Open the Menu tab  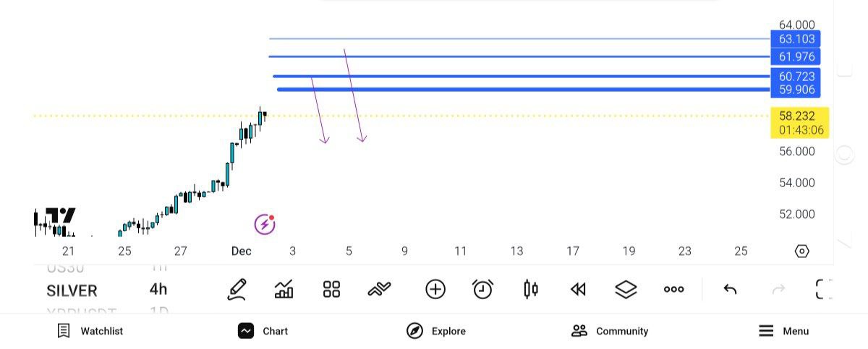coord(783,331)
